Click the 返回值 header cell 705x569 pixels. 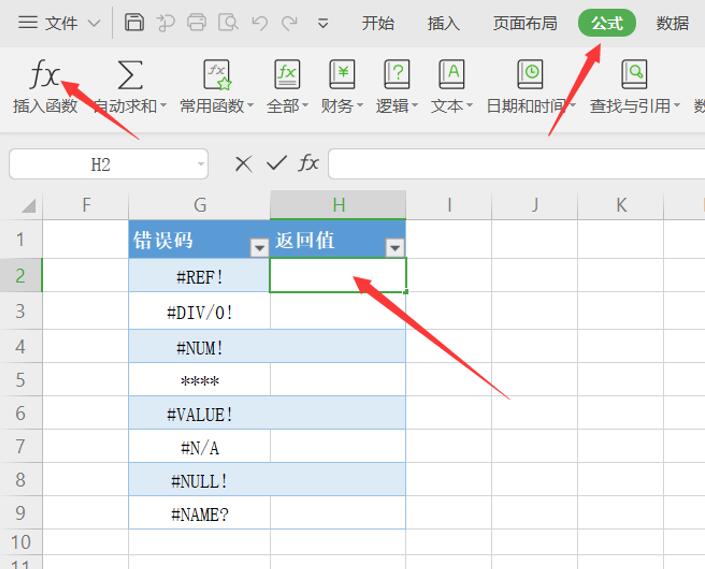click(338, 239)
